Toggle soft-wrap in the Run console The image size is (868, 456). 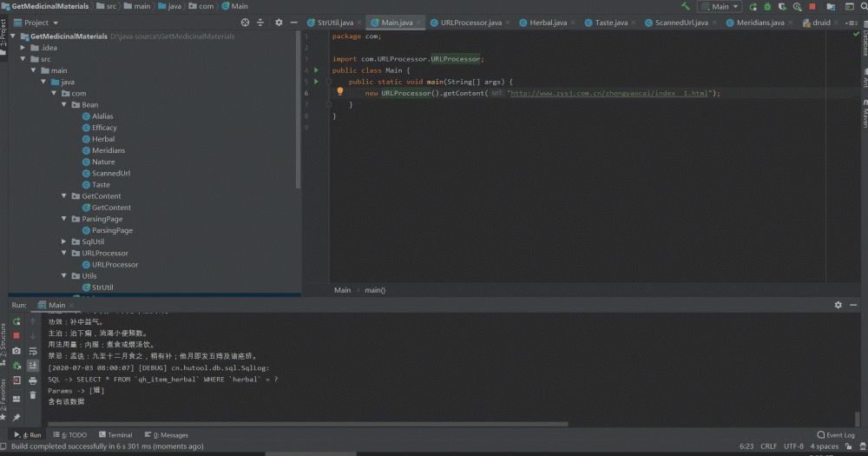tap(32, 351)
